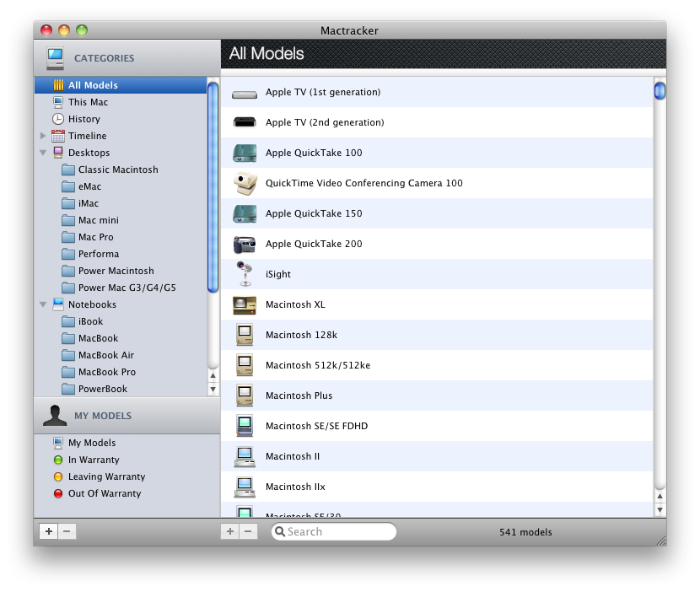
Task: Click the iSight camera icon
Action: click(245, 274)
